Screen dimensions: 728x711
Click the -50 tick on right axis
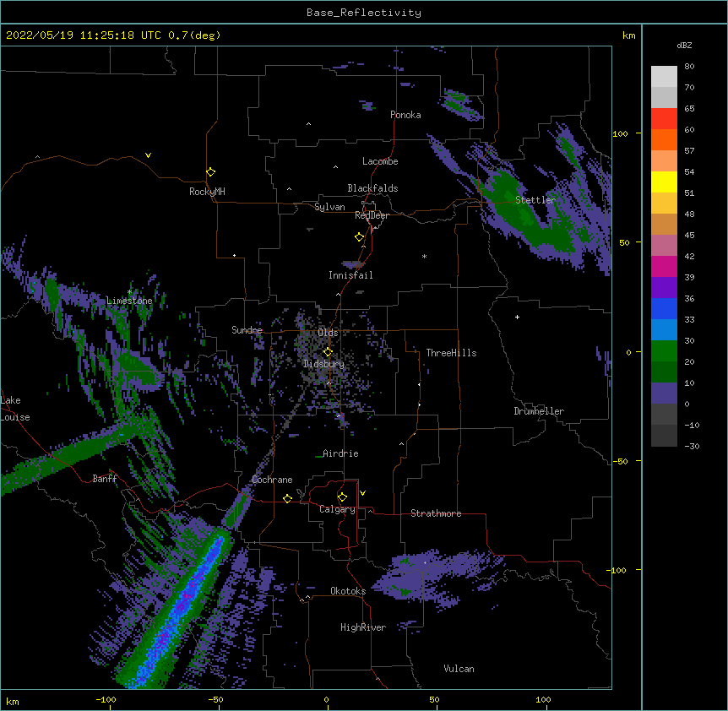pos(620,461)
